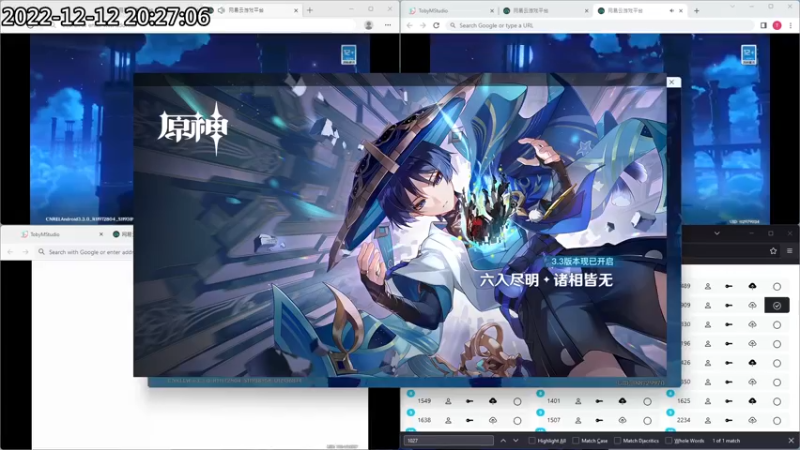Viewport: 800px width, 450px height.
Task: Switch to the TobyMStudio tab in Chrome
Action: click(452, 10)
